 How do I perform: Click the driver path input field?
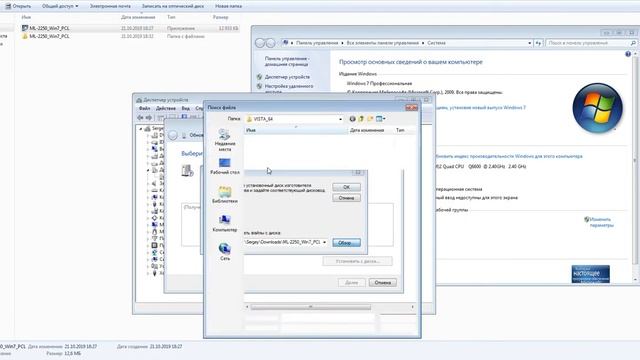coord(283,242)
